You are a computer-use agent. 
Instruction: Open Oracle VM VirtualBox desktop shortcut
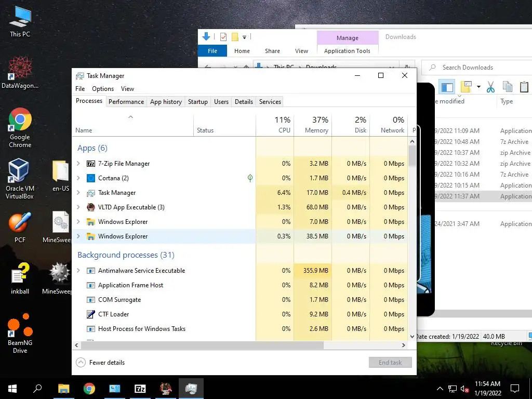click(x=19, y=179)
